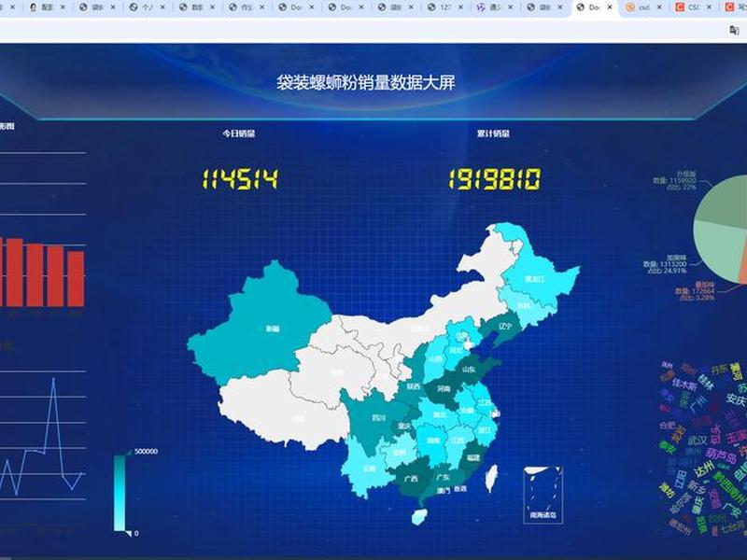
Task: Switch to the 作业 browser tab
Action: (245, 7)
